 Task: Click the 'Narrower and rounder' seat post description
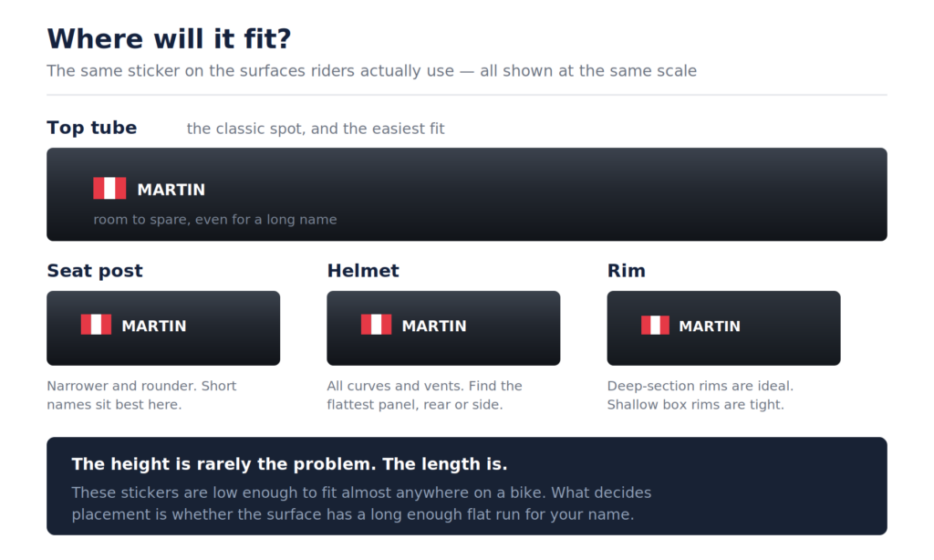pos(141,395)
